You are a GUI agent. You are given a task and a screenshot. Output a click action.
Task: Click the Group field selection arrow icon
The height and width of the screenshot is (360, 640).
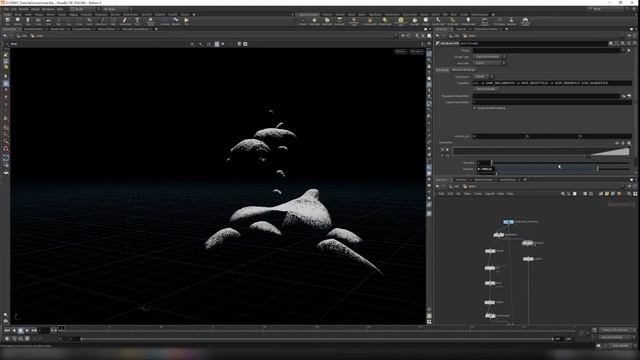click(x=629, y=51)
